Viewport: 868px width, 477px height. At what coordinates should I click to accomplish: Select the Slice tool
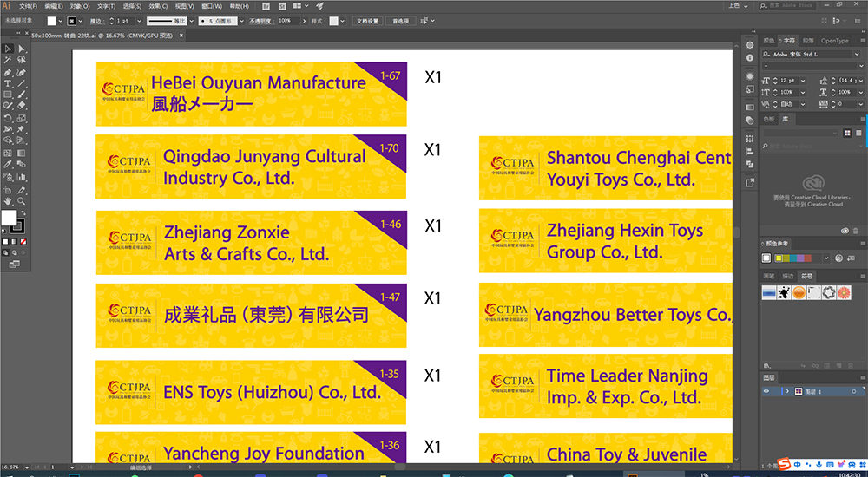(x=22, y=190)
